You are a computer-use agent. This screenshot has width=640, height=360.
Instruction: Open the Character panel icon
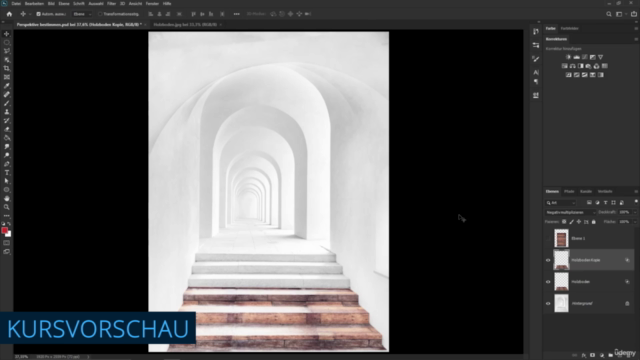point(536,72)
